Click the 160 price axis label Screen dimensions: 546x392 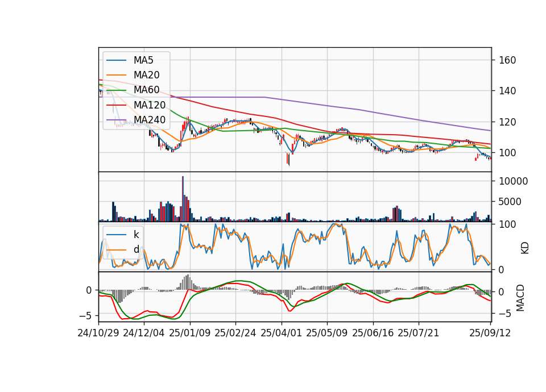point(507,60)
